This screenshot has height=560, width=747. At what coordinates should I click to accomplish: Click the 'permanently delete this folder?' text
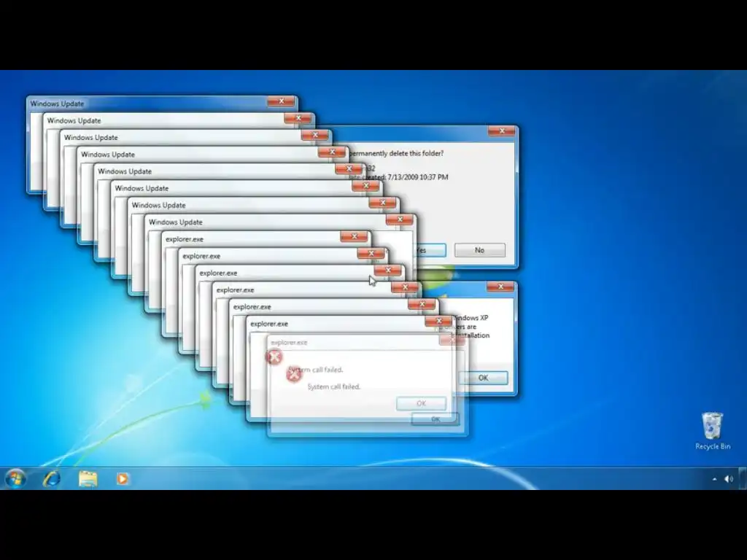click(396, 153)
